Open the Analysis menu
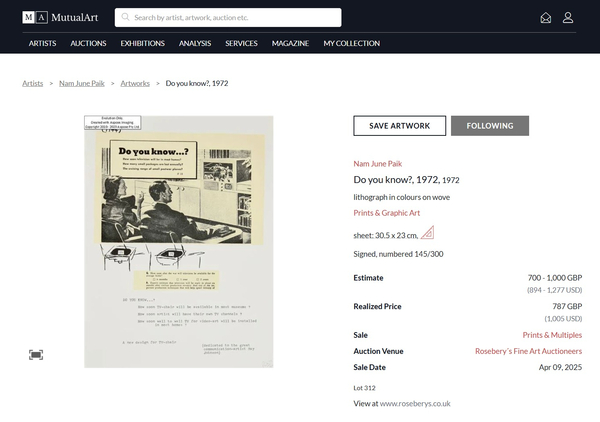The height and width of the screenshot is (422, 600). (195, 43)
